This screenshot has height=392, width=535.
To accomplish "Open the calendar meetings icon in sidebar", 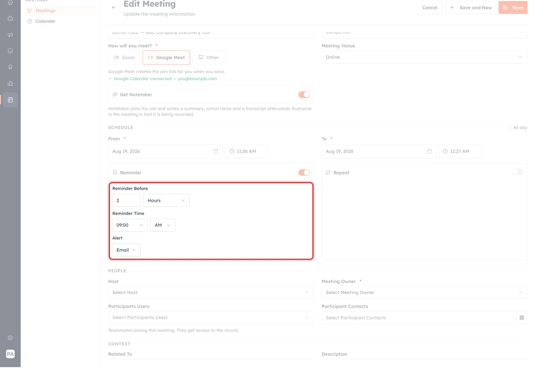I will point(10,100).
